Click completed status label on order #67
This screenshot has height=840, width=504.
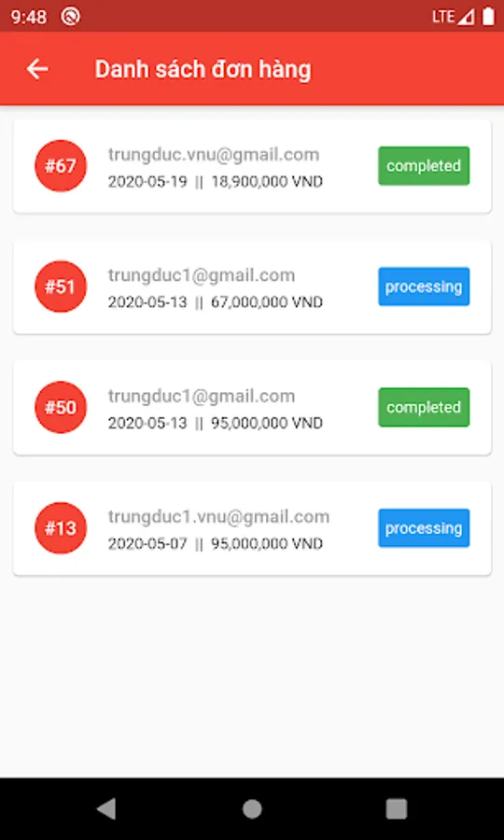point(424,166)
